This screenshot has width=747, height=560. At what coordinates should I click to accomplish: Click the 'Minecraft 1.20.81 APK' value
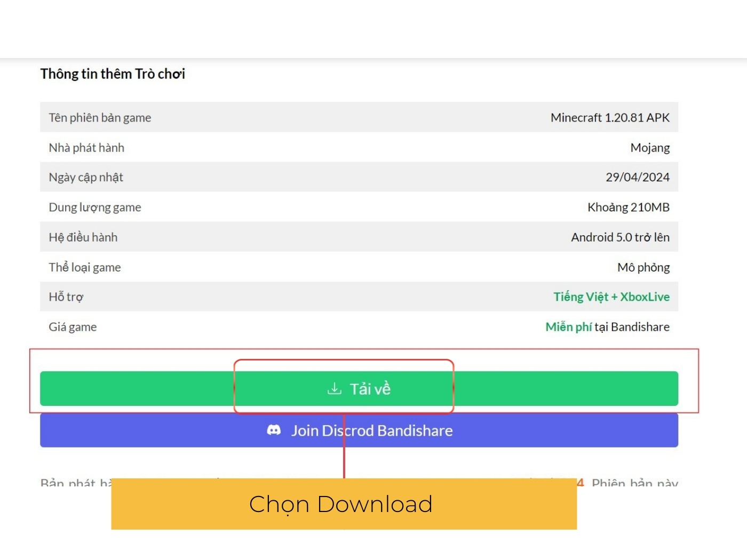click(x=610, y=117)
